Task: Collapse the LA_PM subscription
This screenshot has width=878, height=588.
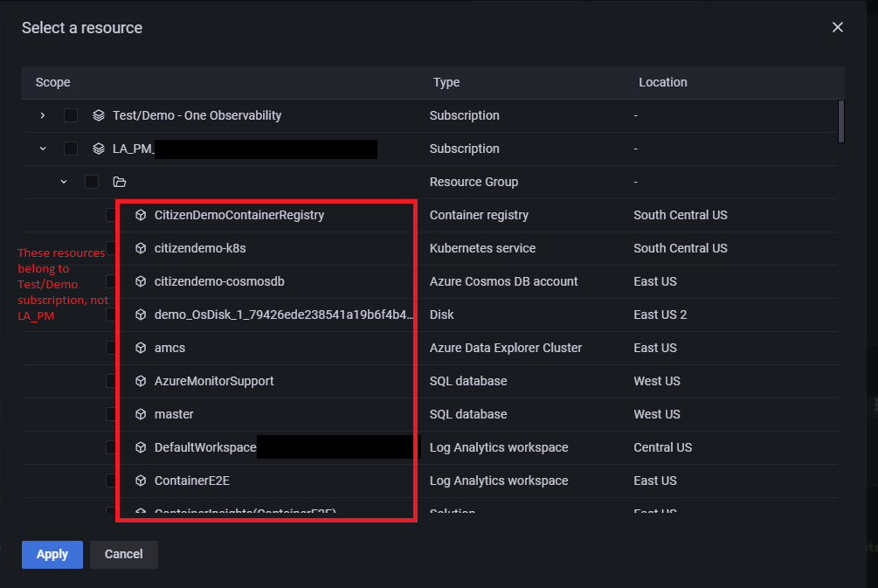Action: [x=42, y=148]
